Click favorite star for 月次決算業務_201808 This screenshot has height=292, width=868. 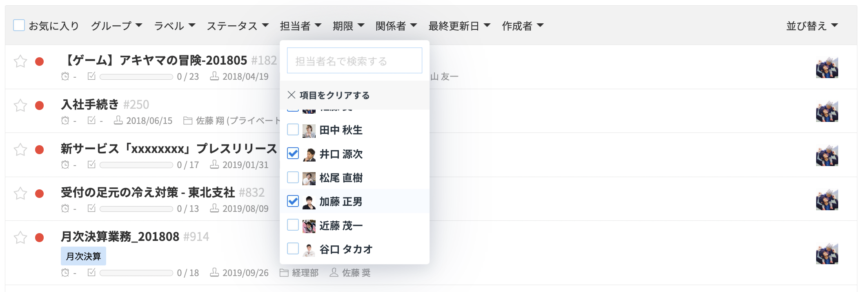click(20, 238)
